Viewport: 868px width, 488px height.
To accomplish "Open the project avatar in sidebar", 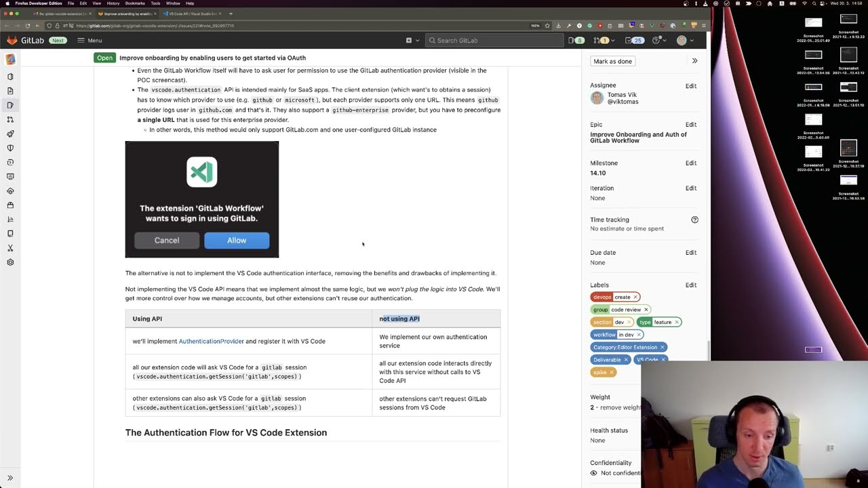I will (10, 60).
